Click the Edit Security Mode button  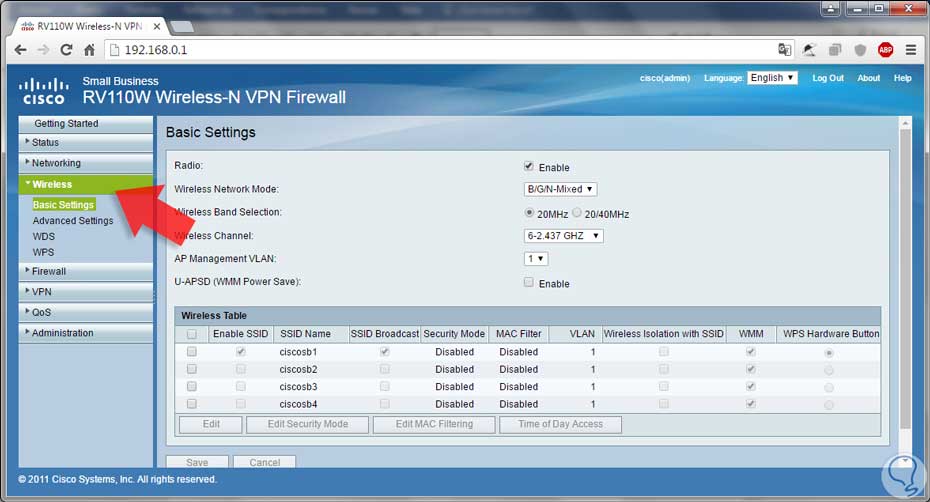(x=307, y=424)
